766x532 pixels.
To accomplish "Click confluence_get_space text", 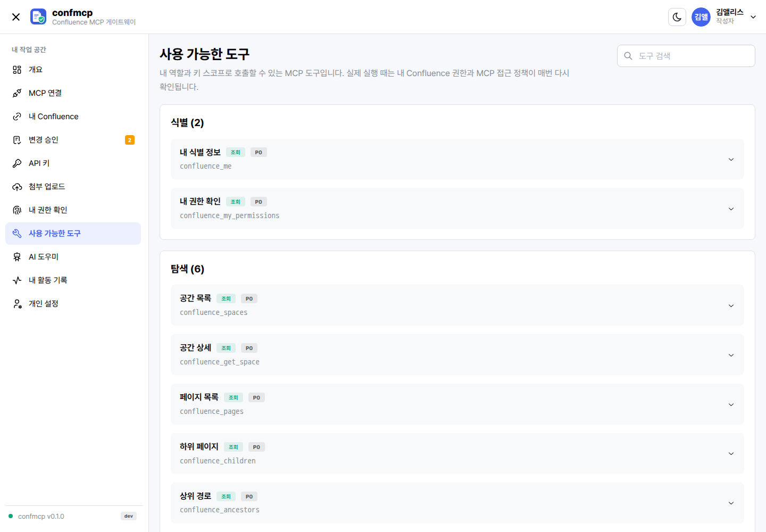I will 220,362.
